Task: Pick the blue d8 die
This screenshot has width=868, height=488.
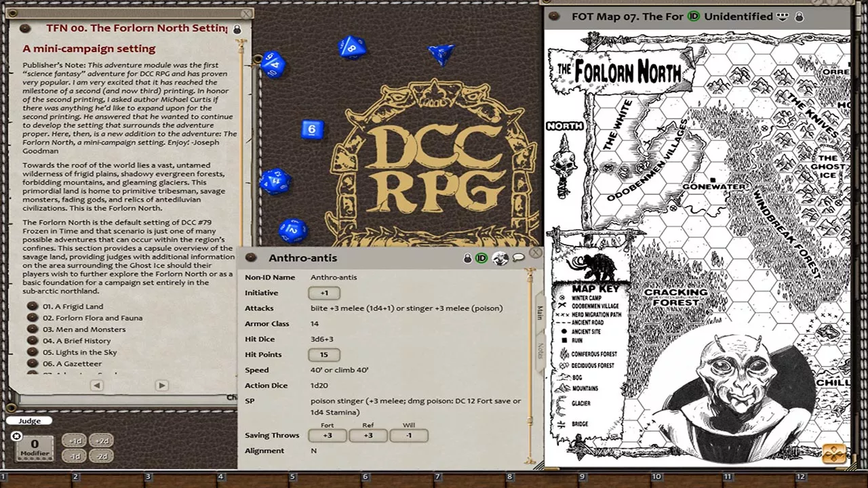Action: tap(351, 47)
